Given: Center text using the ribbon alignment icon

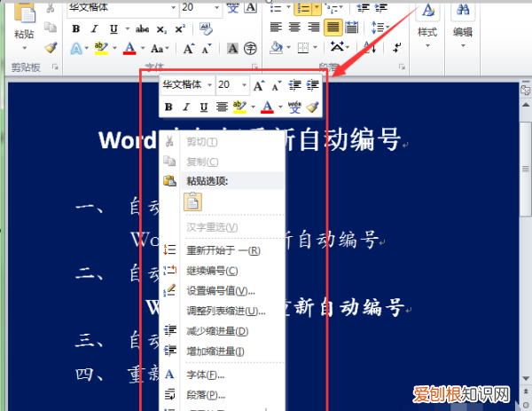Looking at the screenshot, I should pyautogui.click(x=294, y=28).
